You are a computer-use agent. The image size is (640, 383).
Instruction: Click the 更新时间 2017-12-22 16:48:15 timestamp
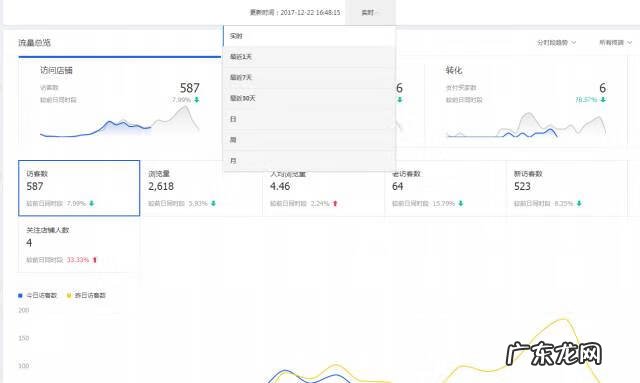point(295,13)
